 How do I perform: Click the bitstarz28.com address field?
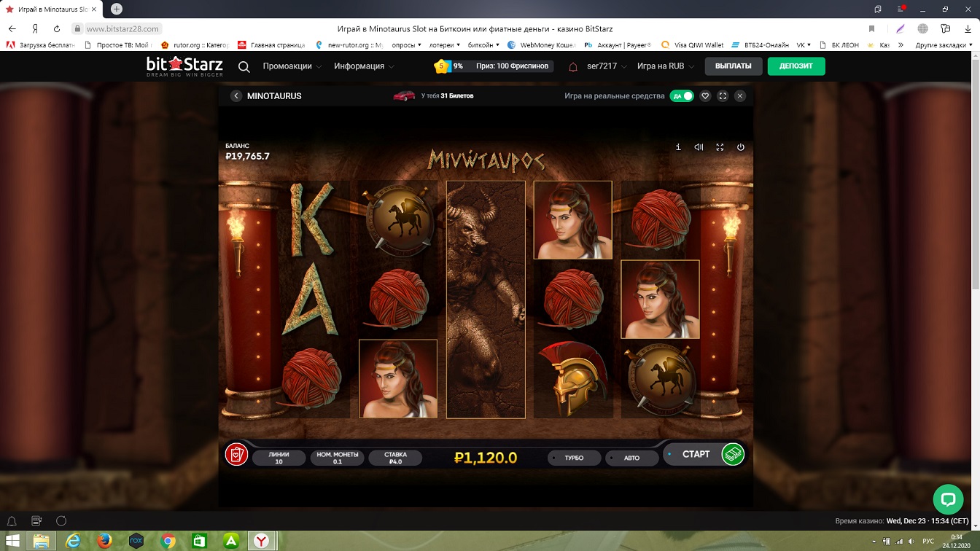coord(122,28)
